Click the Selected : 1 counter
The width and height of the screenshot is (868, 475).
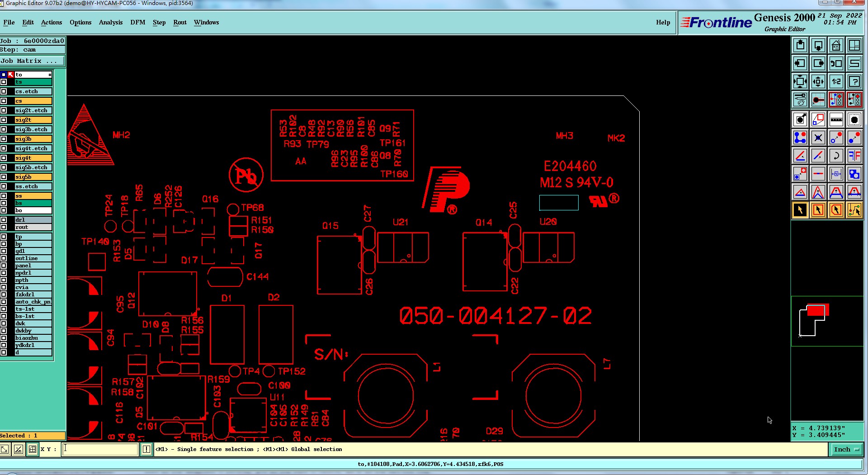33,436
